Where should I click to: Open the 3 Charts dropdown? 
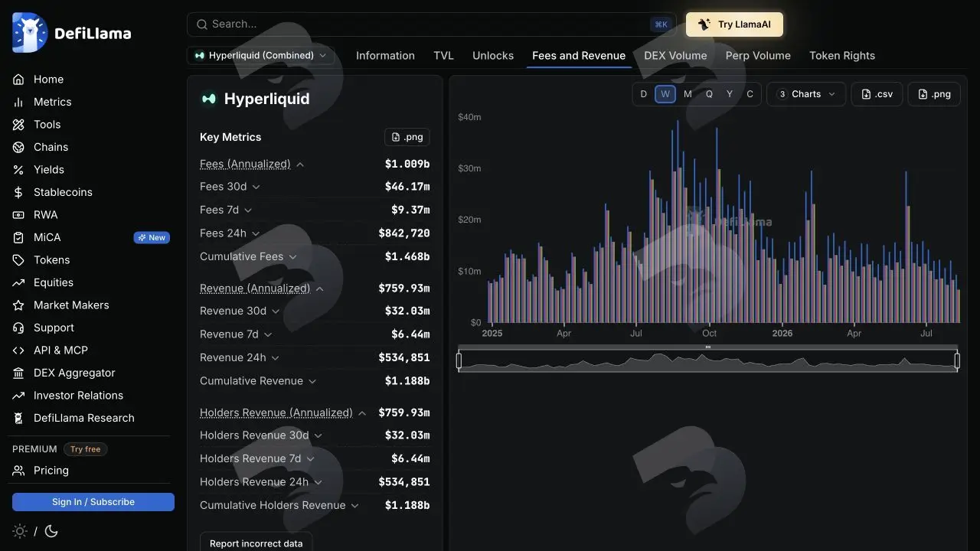coord(806,94)
